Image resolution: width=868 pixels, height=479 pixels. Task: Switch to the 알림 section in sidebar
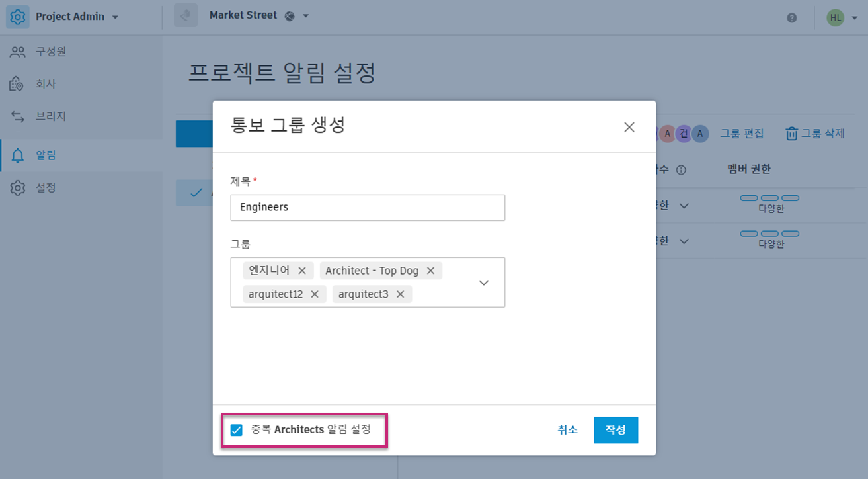click(40, 154)
